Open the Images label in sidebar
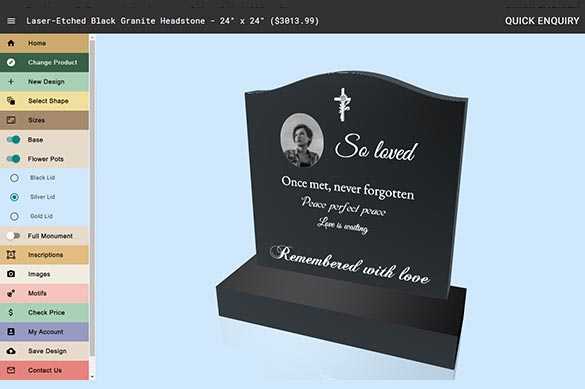Viewport: 585px width, 389px height. tap(39, 274)
